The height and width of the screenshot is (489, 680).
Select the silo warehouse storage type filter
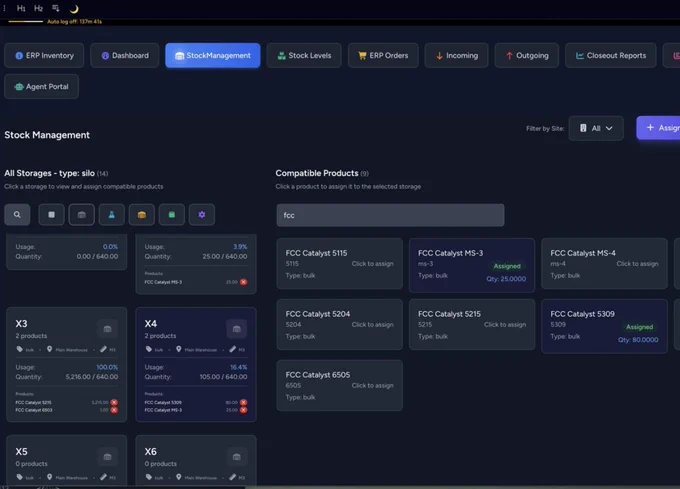coord(82,215)
